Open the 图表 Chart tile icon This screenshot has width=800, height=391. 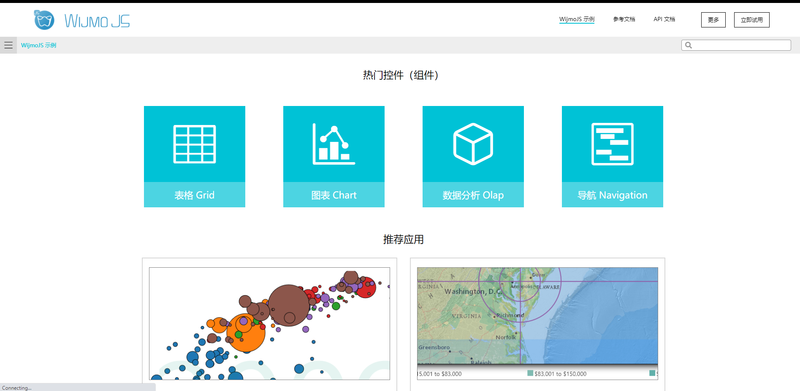tap(334, 144)
